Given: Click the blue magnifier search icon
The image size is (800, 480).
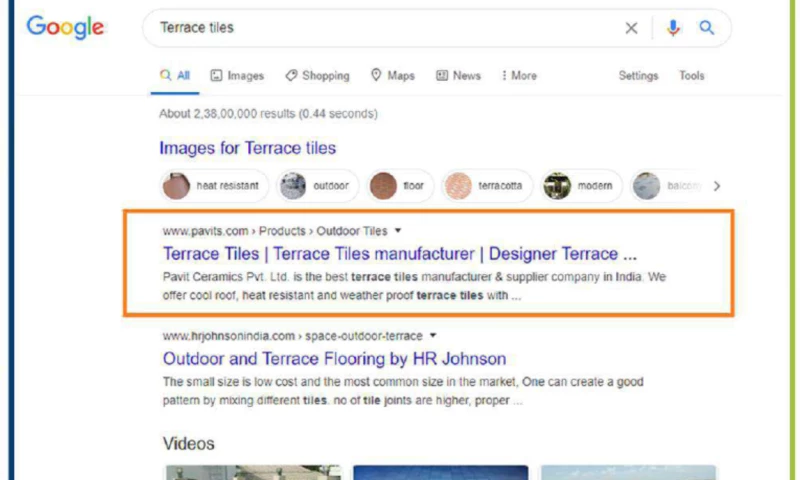Looking at the screenshot, I should click(x=707, y=28).
